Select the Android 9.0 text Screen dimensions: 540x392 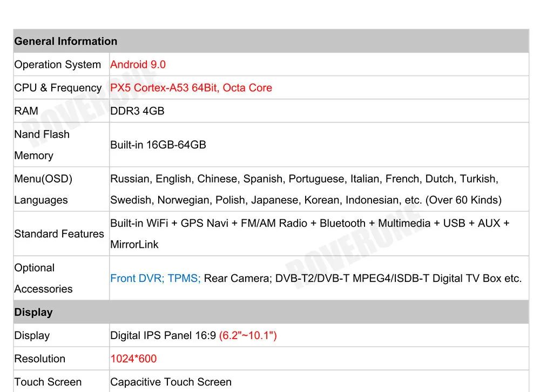point(137,64)
